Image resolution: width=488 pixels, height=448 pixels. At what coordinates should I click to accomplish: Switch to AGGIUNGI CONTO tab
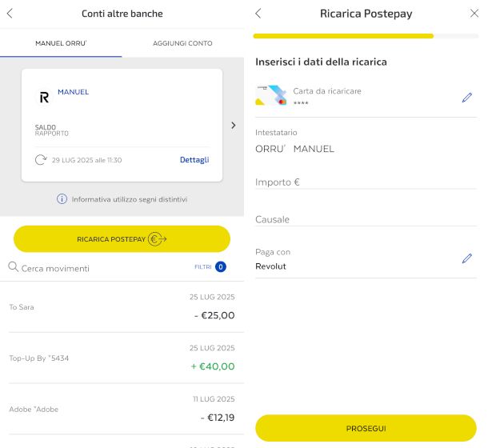(x=183, y=43)
